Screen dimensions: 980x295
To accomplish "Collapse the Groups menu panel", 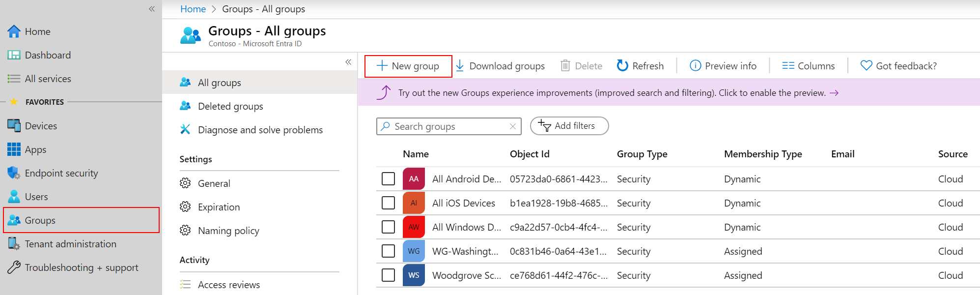I will coord(348,62).
